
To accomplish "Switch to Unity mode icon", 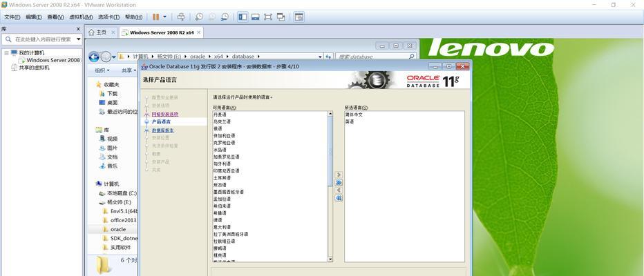I will point(281,17).
